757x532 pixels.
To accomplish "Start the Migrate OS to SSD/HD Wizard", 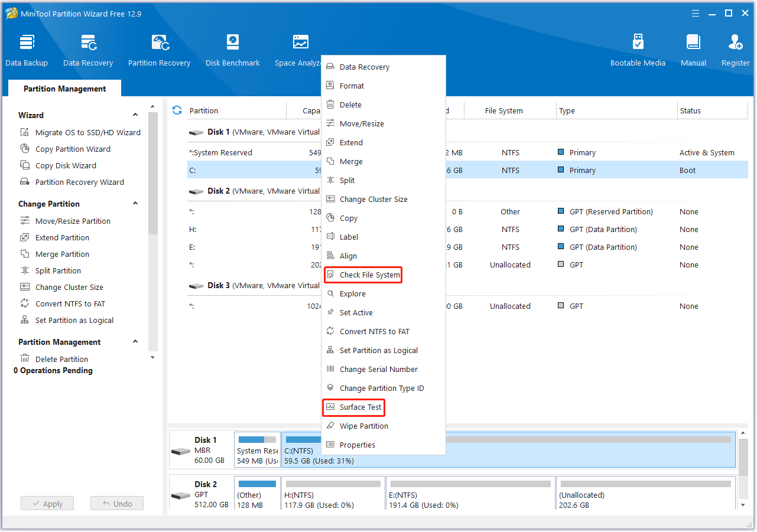I will click(80, 133).
